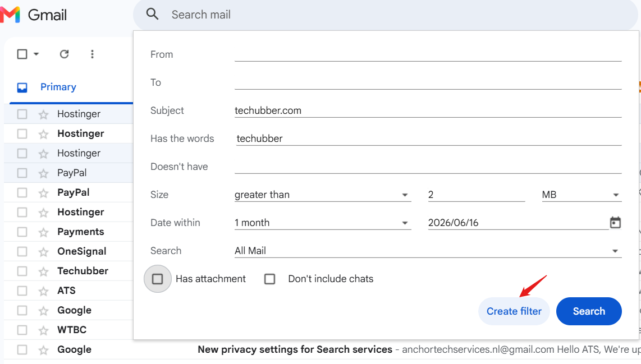641x364 pixels.
Task: Click the Create filter button
Action: (x=514, y=311)
